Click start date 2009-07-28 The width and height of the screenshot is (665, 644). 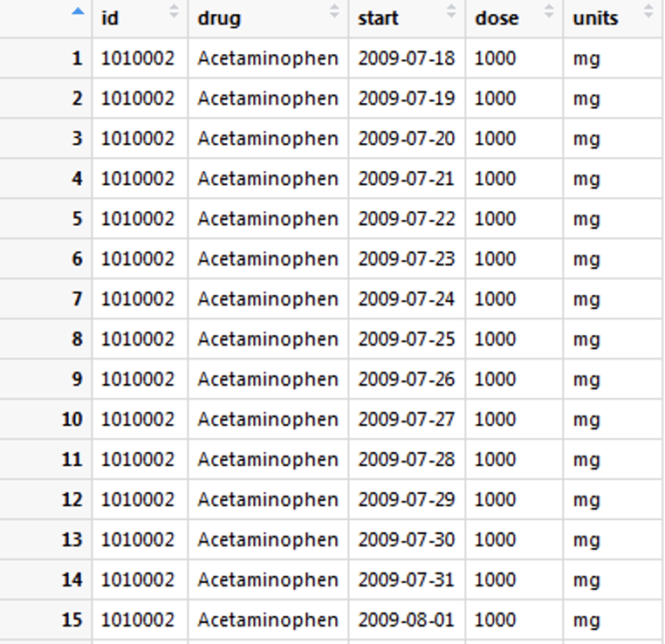coord(407,460)
